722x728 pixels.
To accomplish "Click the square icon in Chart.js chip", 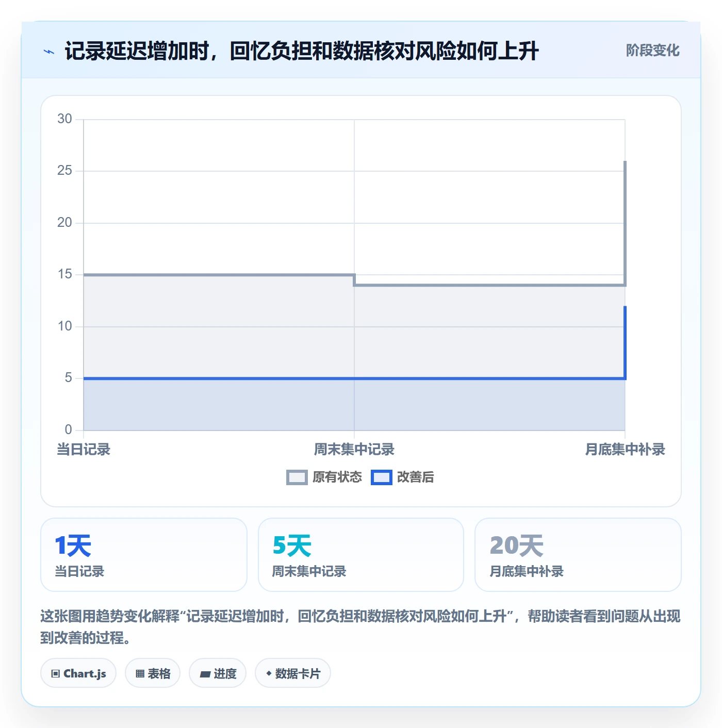I will point(56,674).
